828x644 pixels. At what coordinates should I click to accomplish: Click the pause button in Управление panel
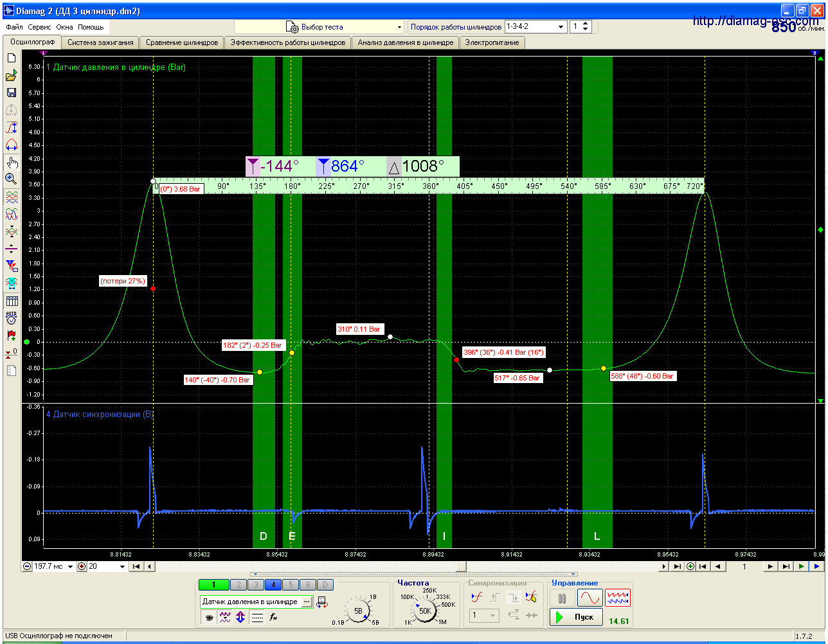click(562, 598)
